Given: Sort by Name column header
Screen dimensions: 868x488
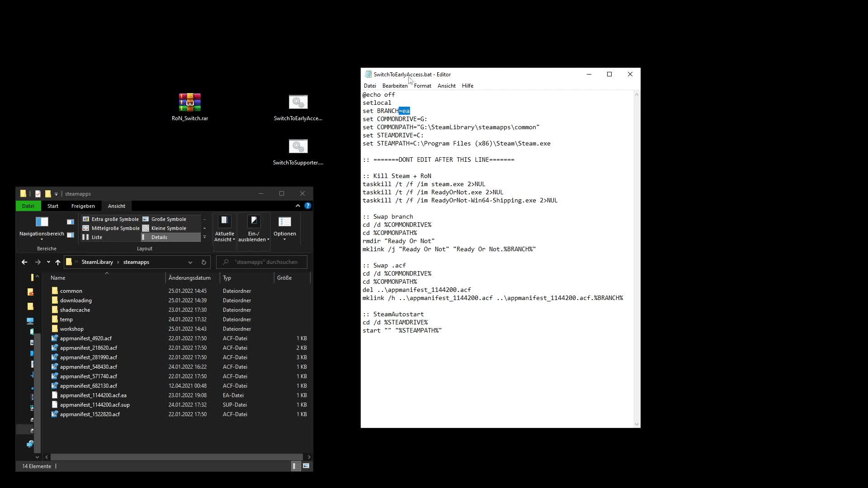Looking at the screenshot, I should (x=106, y=278).
